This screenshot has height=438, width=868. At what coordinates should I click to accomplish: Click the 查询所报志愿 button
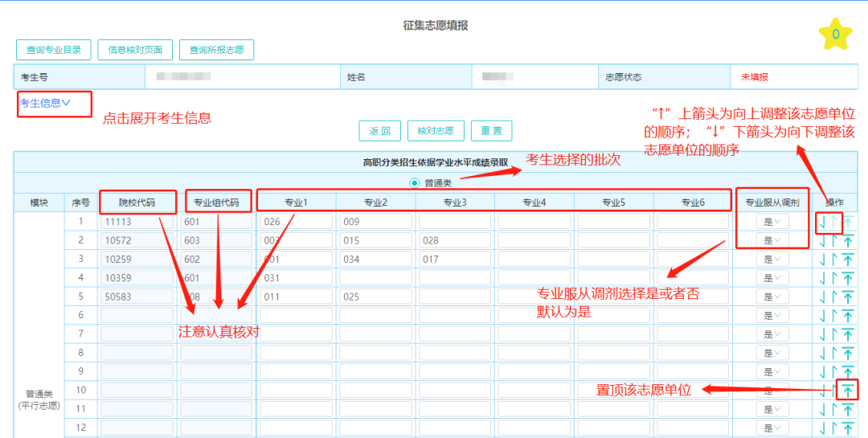coord(217,50)
